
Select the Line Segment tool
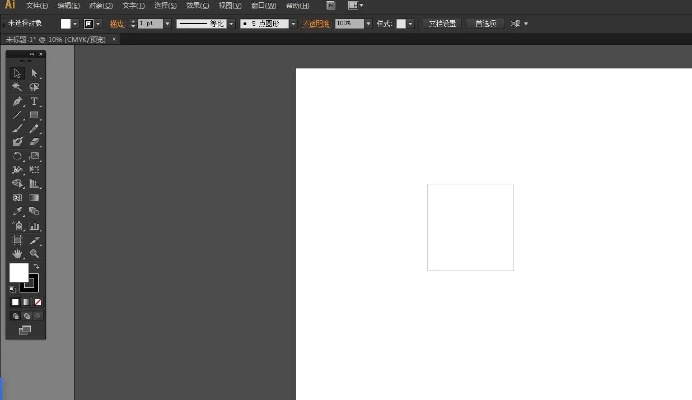(17, 115)
